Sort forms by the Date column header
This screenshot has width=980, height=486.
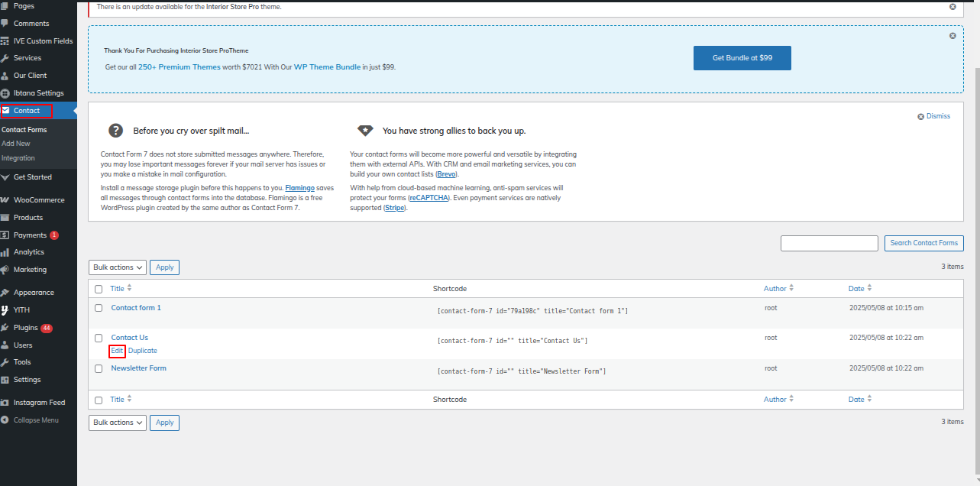point(856,289)
